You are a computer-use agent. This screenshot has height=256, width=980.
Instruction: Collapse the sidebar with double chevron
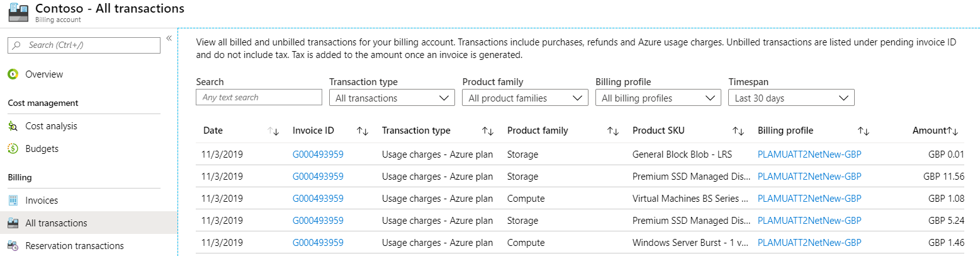169,38
